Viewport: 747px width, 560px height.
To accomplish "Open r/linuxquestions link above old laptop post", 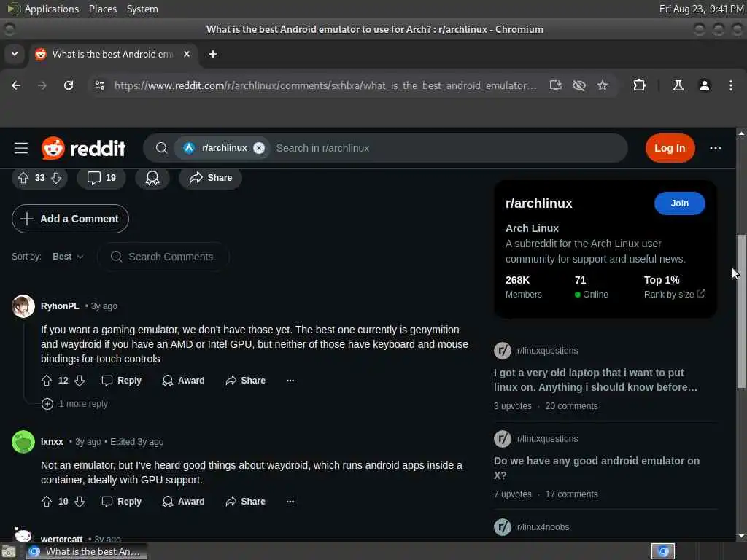I will click(x=547, y=351).
